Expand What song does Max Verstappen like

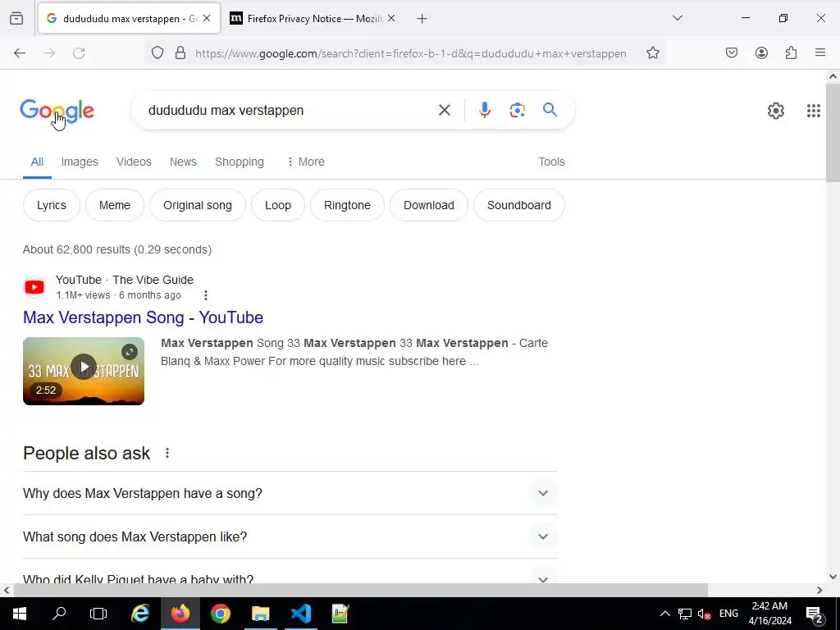(x=290, y=536)
